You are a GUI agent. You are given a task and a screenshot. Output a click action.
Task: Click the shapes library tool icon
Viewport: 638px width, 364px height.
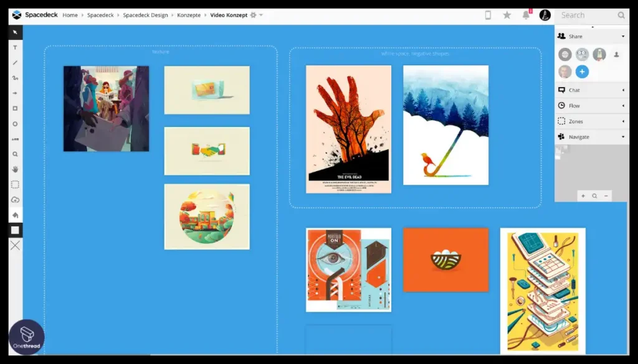15,139
